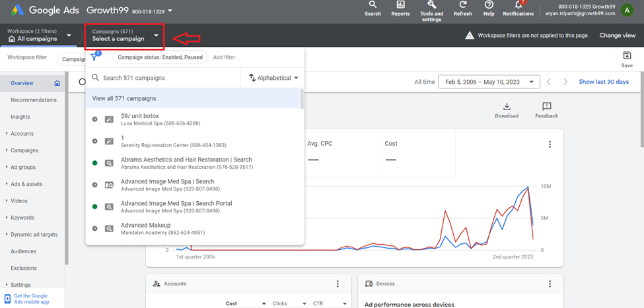Open the All campaigns workspace dropdown
This screenshot has height=308, width=644.
69,36
